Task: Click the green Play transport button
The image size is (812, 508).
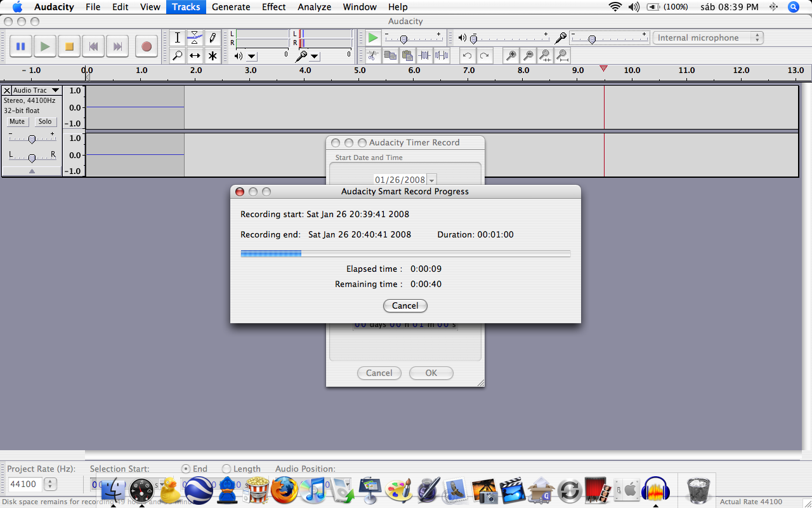Action: click(x=44, y=46)
